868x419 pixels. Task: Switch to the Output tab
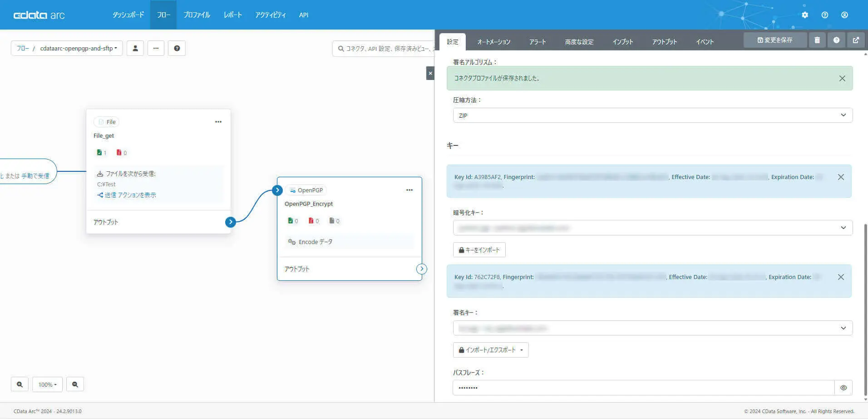coord(665,42)
